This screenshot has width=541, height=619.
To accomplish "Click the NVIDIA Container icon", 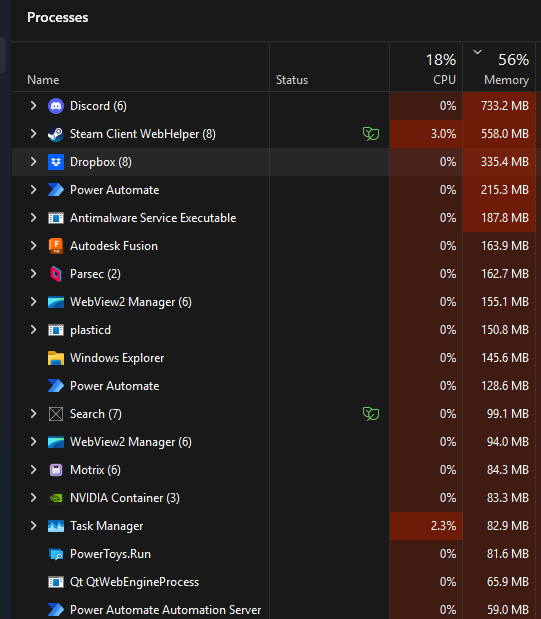I will point(56,498).
